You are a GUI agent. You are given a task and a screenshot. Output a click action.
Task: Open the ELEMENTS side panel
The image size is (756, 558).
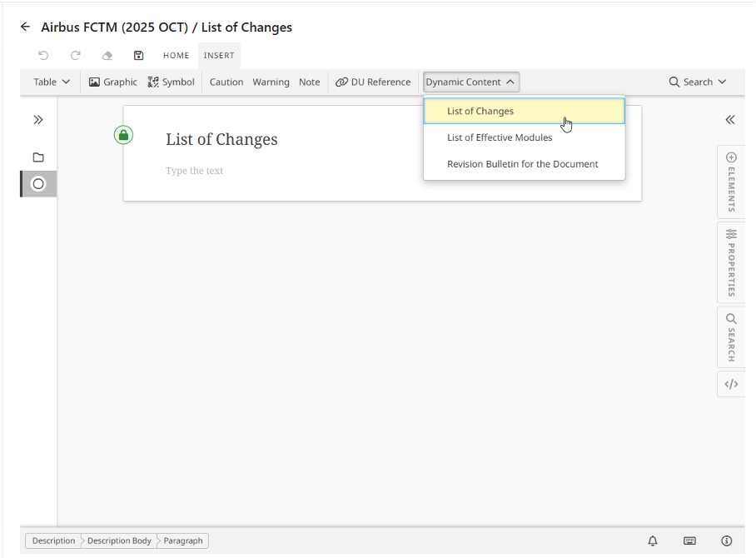point(731,182)
